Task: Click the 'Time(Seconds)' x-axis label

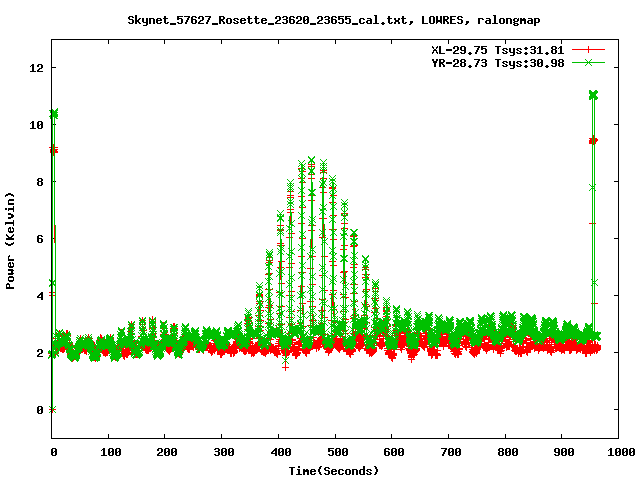Action: 334,471
